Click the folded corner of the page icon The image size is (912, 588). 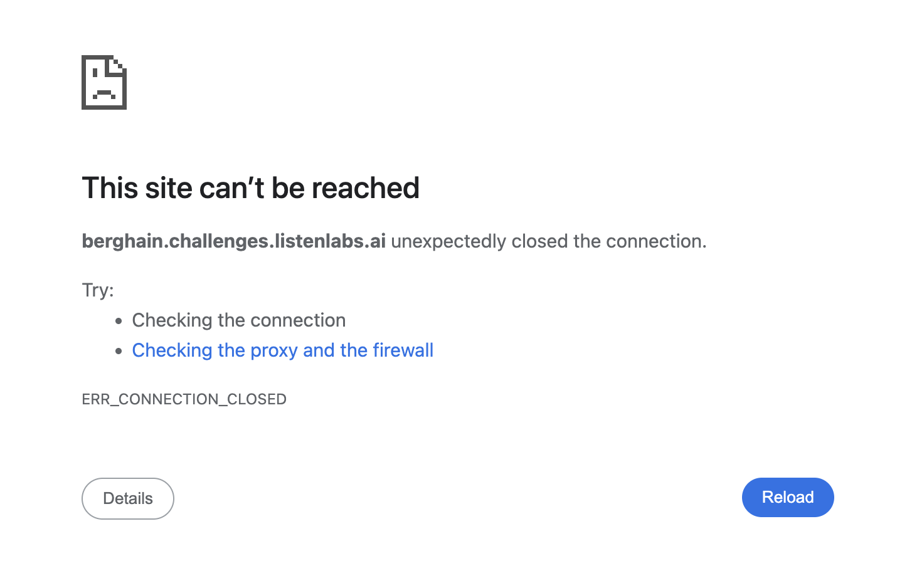(x=119, y=65)
